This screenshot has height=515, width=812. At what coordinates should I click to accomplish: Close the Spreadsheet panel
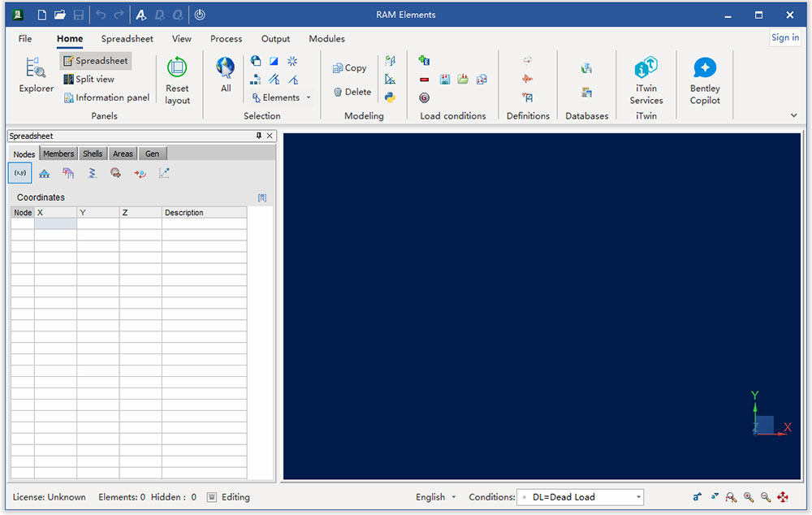click(270, 136)
